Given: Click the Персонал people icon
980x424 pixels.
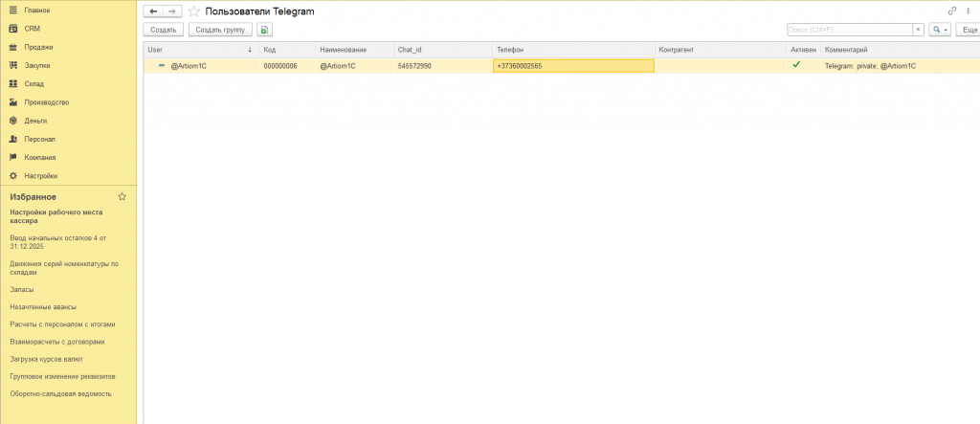Looking at the screenshot, I should 13,139.
